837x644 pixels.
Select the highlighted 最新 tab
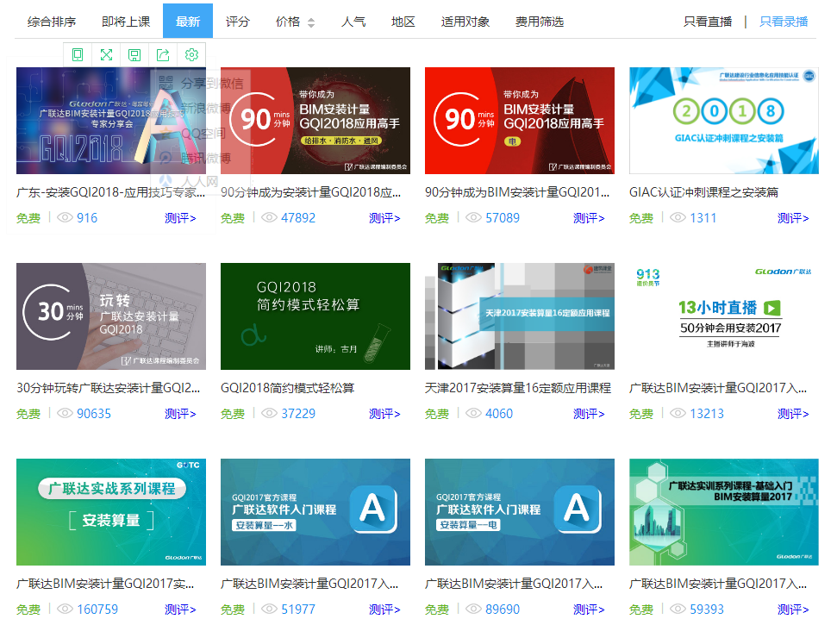coord(188,21)
